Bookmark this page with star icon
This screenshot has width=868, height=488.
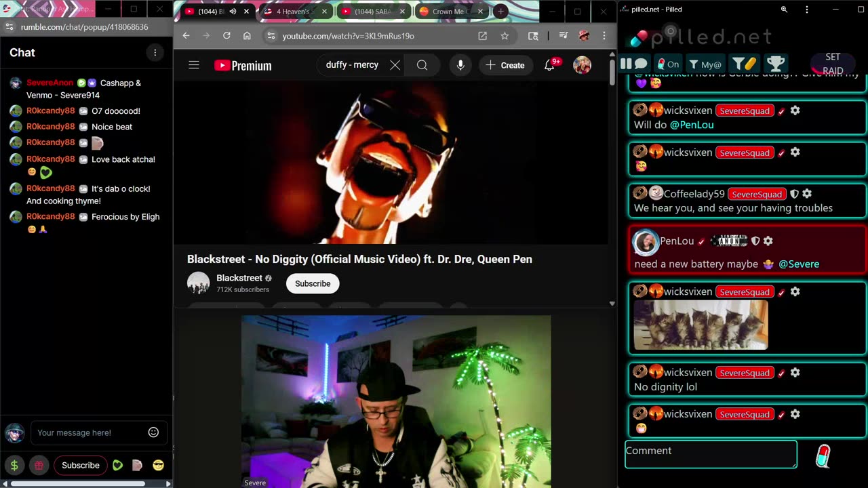click(505, 36)
